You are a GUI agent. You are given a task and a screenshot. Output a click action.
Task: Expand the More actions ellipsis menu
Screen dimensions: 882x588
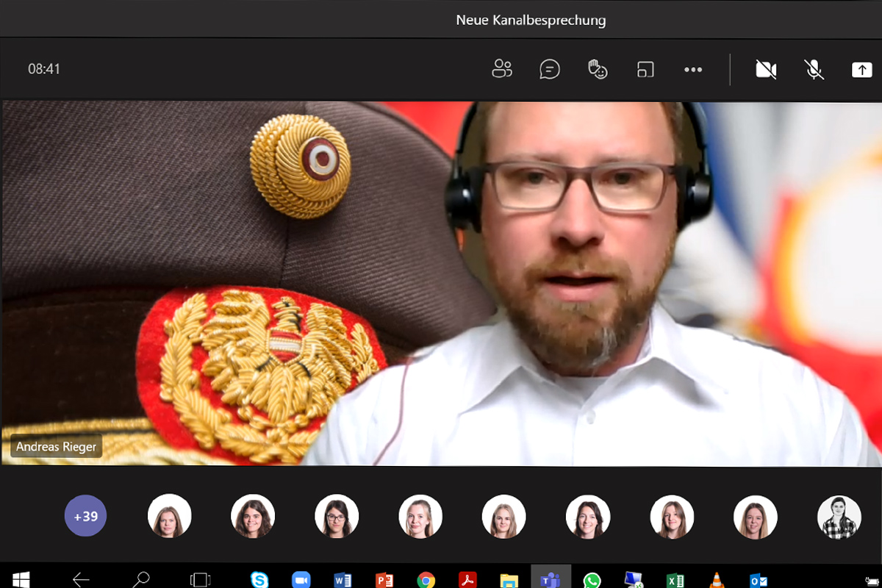click(x=693, y=69)
